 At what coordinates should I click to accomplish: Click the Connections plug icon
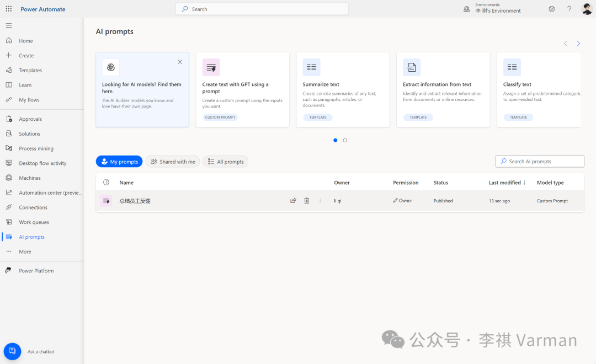(x=9, y=207)
